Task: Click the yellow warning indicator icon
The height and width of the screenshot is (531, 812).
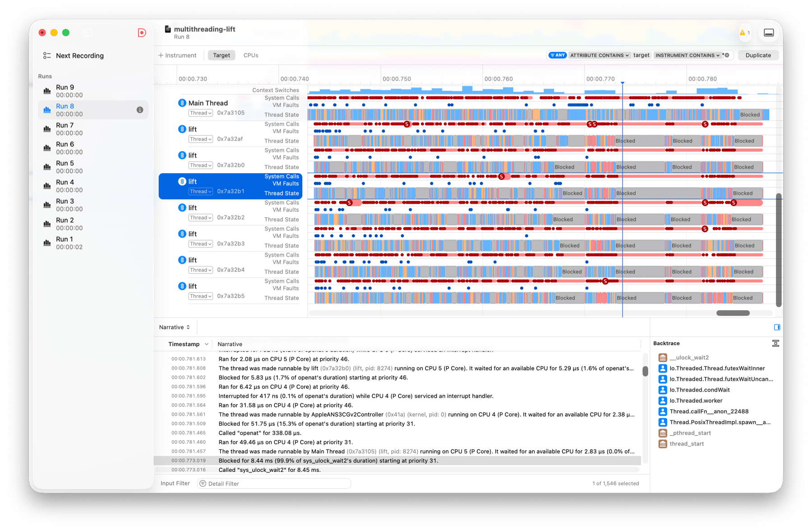Action: point(742,32)
